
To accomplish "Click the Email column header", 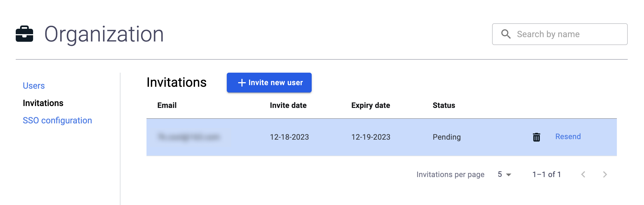I will [x=167, y=105].
